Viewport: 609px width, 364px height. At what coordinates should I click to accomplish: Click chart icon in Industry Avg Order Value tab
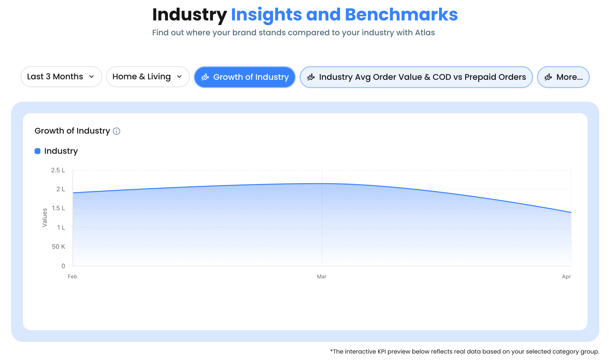(311, 77)
